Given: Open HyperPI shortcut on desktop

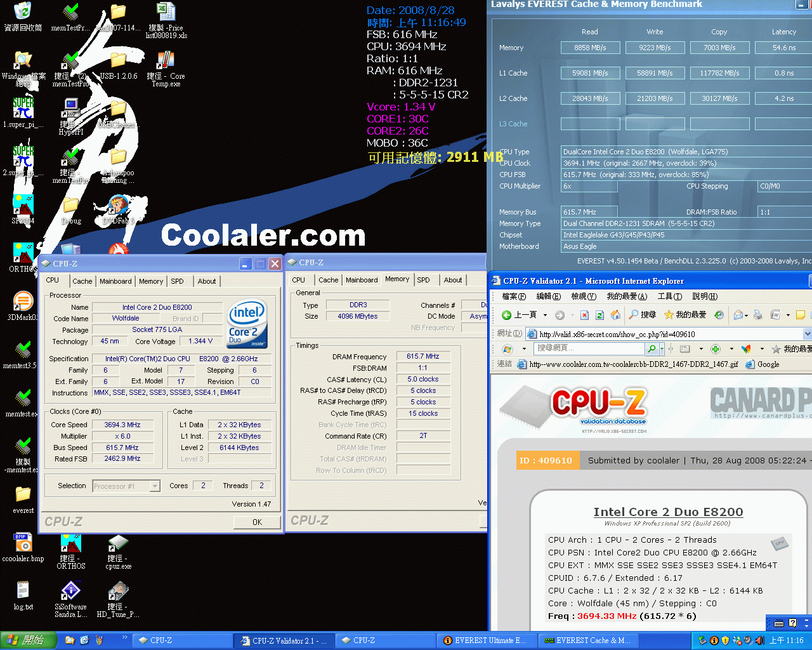Looking at the screenshot, I should (71, 117).
